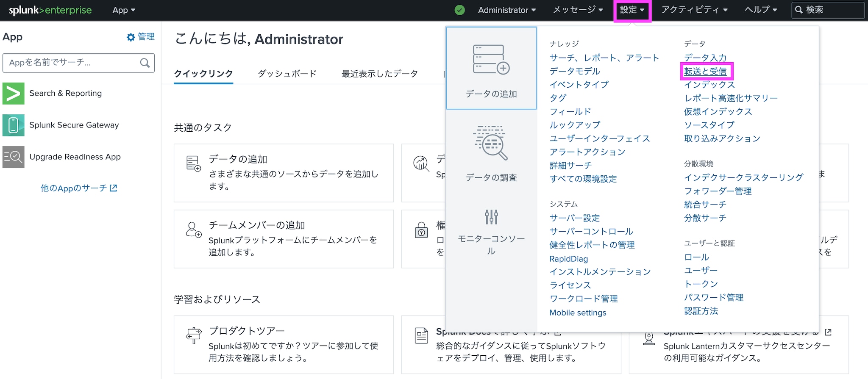This screenshot has height=379, width=868.
Task: Open 仮想インデックス link
Action: pyautogui.click(x=718, y=112)
